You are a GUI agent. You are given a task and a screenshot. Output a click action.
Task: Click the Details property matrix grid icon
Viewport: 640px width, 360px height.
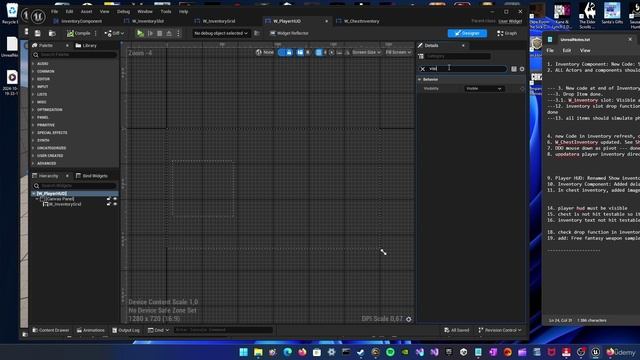514,69
